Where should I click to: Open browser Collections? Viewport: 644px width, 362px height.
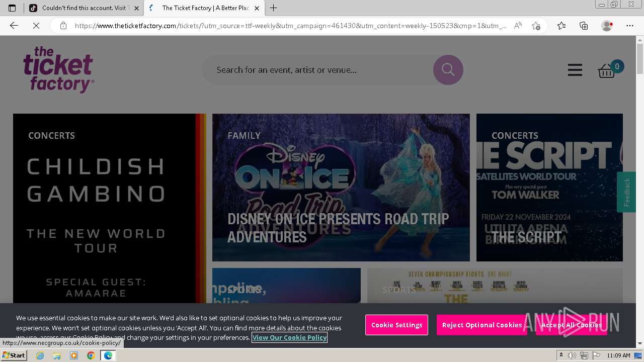point(584,26)
